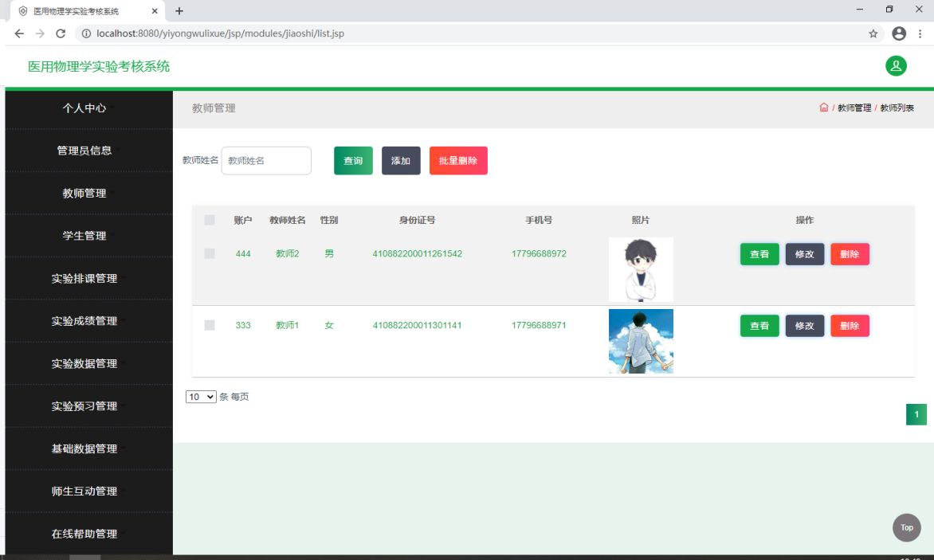The height and width of the screenshot is (560, 934).
Task: Click 教师列表 breadcrumb link
Action: pos(897,108)
